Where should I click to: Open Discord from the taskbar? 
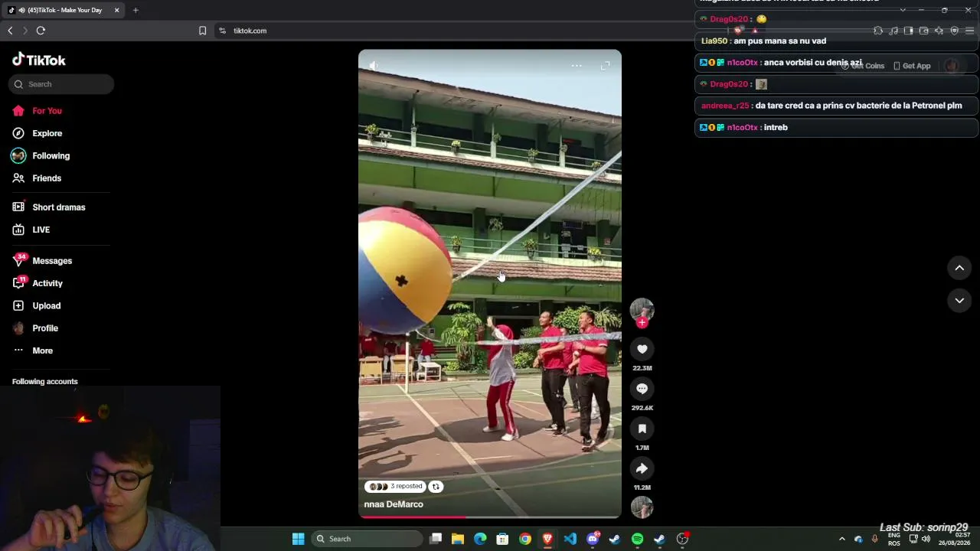[593, 539]
